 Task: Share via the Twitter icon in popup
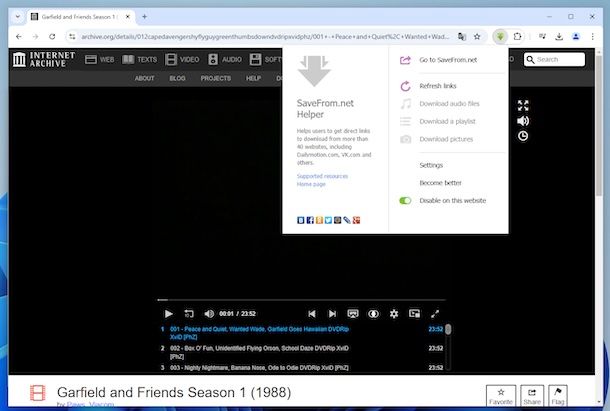[328, 220]
